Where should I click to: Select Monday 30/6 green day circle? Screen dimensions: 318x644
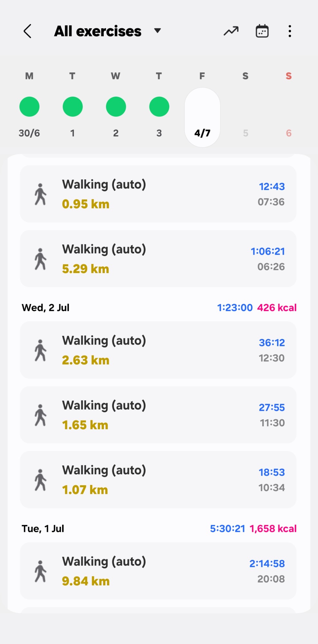point(29,107)
